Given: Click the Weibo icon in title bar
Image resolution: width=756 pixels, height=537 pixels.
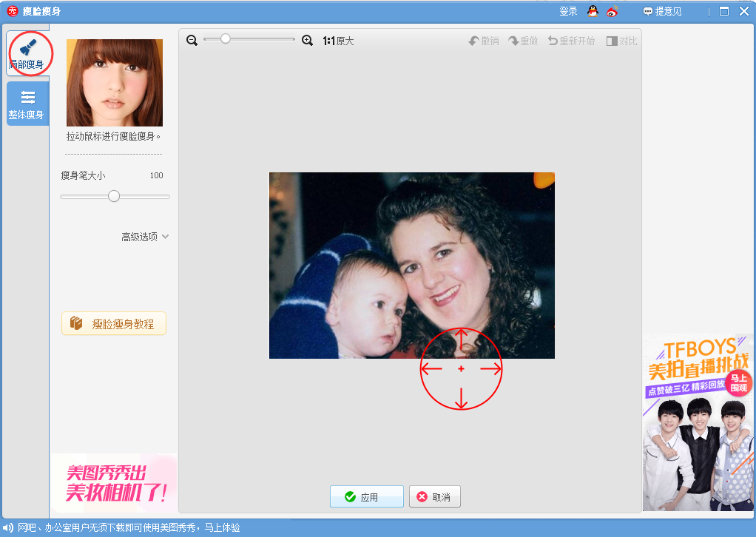Looking at the screenshot, I should 611,11.
